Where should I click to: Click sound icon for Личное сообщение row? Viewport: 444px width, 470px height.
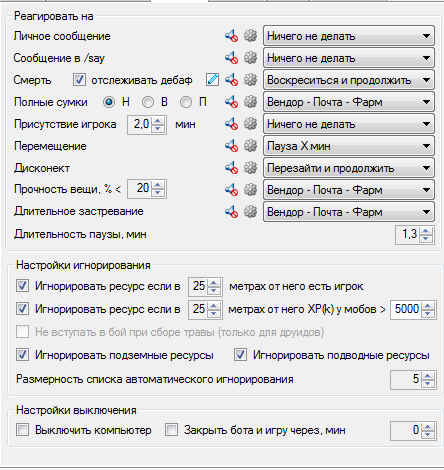coord(231,36)
